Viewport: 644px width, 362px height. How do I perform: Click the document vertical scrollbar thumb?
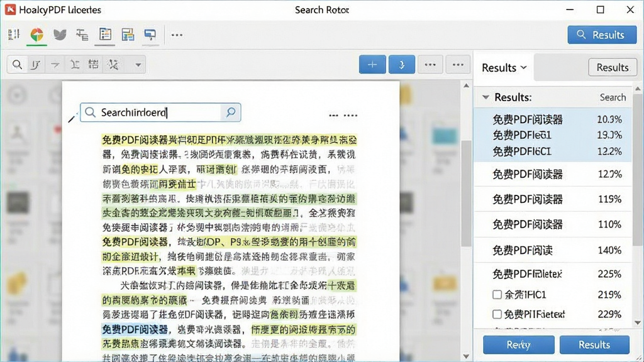click(466, 193)
